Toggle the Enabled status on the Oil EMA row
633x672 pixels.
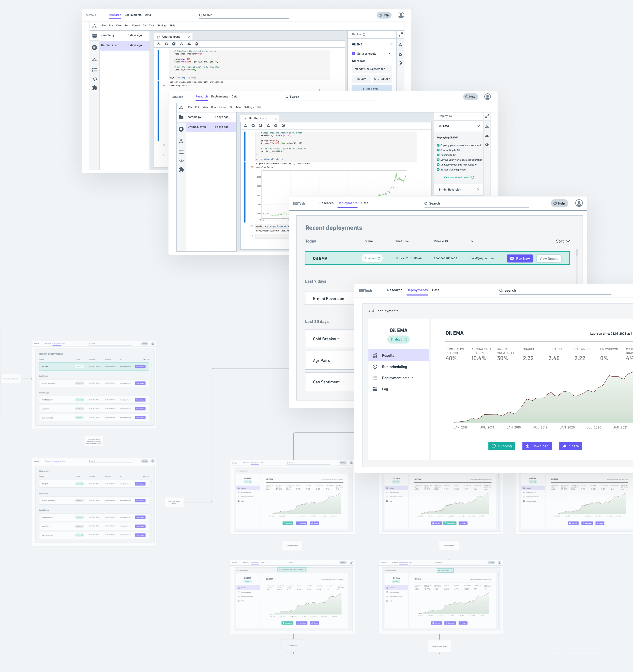[372, 258]
